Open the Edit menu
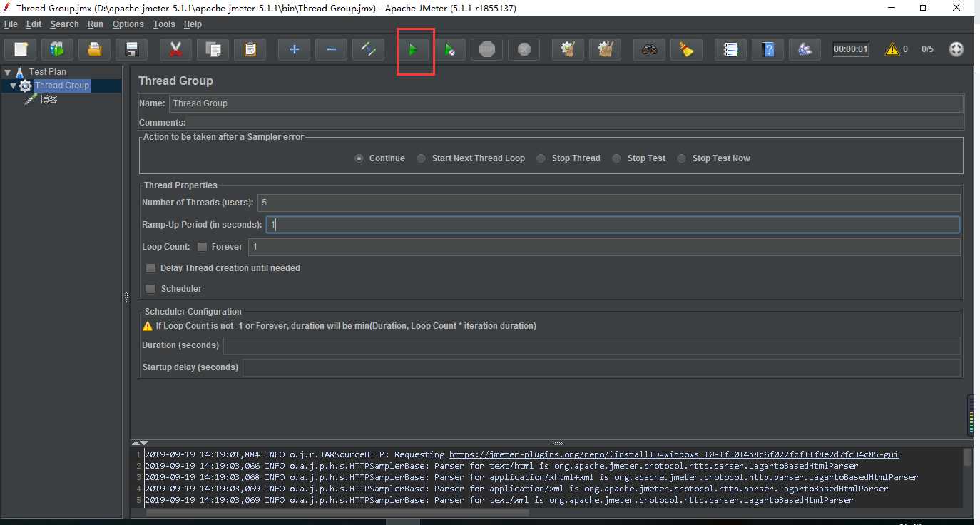980x525 pixels. (34, 24)
